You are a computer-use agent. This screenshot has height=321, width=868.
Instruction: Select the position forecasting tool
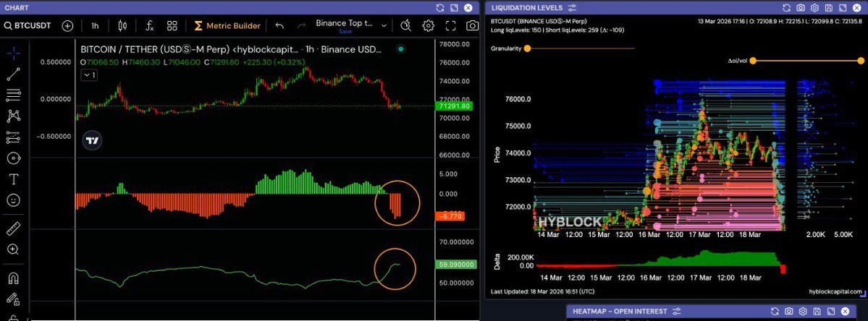pyautogui.click(x=13, y=137)
